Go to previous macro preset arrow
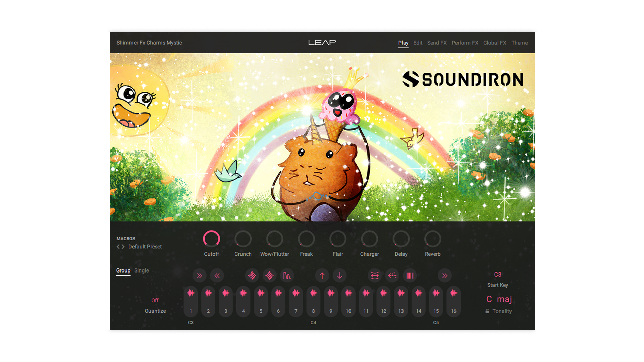Viewport: 644px width, 362px height. coord(118,247)
